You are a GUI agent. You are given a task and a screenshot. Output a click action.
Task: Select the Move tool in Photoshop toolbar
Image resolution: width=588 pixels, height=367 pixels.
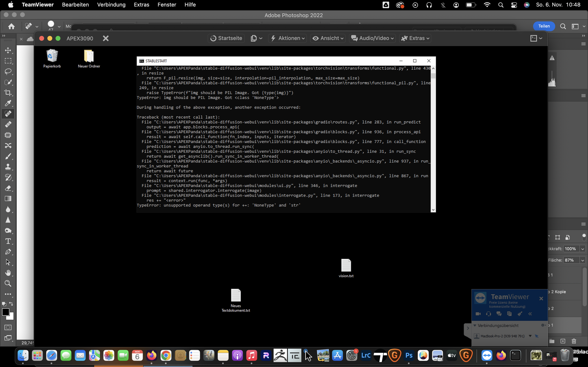coord(8,50)
